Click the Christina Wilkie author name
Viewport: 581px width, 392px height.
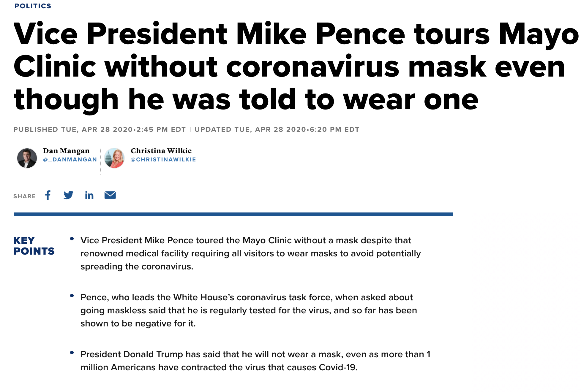click(x=161, y=151)
